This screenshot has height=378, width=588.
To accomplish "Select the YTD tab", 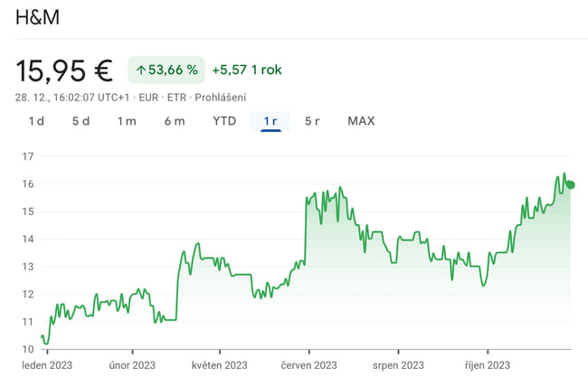I will pos(224,121).
